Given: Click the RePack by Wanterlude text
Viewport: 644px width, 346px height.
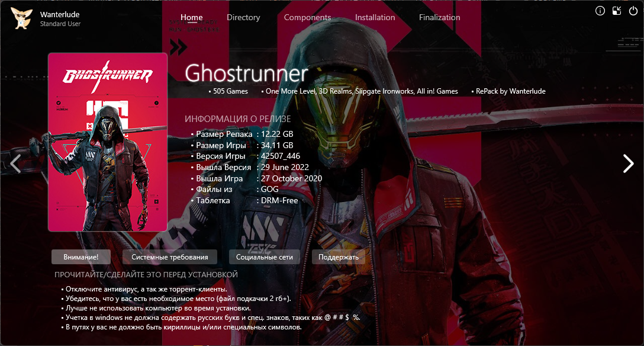Looking at the screenshot, I should (510, 91).
